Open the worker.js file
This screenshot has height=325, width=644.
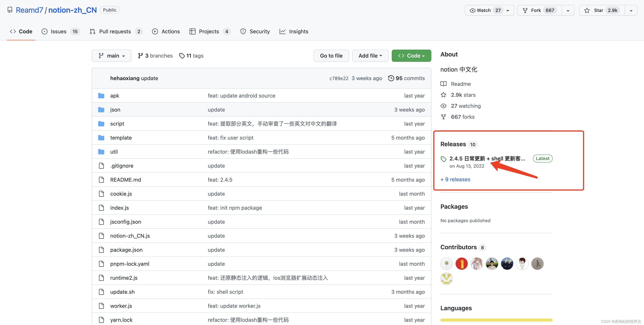tap(121, 306)
